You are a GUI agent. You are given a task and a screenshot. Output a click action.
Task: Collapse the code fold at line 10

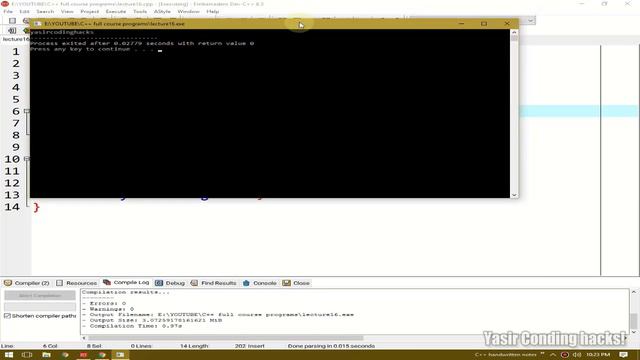[27, 159]
